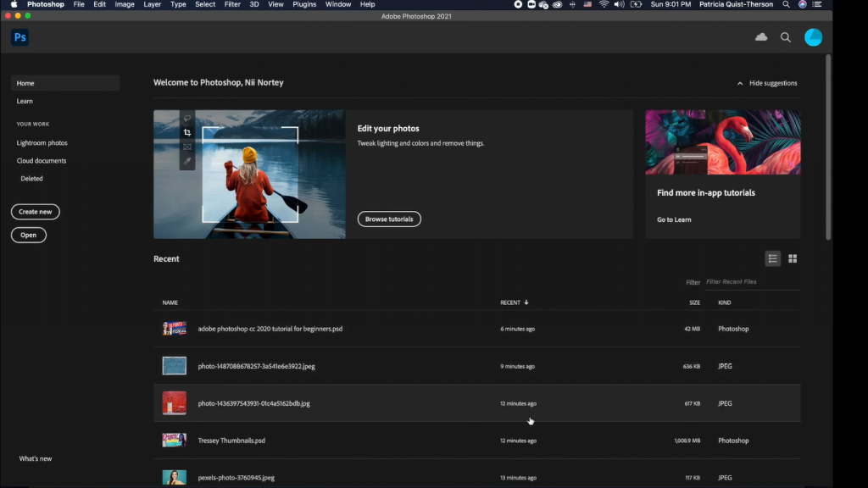The height and width of the screenshot is (488, 868).
Task: Open the battery status icon
Action: tap(636, 4)
